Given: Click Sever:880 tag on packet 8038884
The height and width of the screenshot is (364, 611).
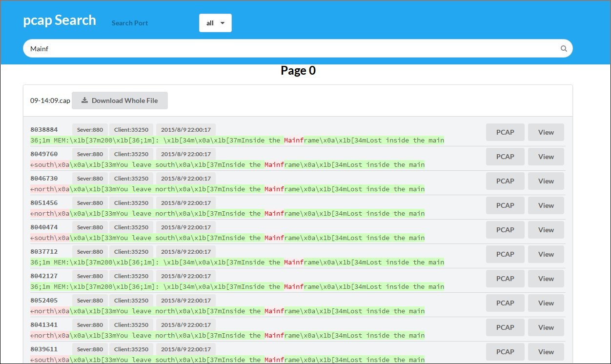Looking at the screenshot, I should coord(90,130).
